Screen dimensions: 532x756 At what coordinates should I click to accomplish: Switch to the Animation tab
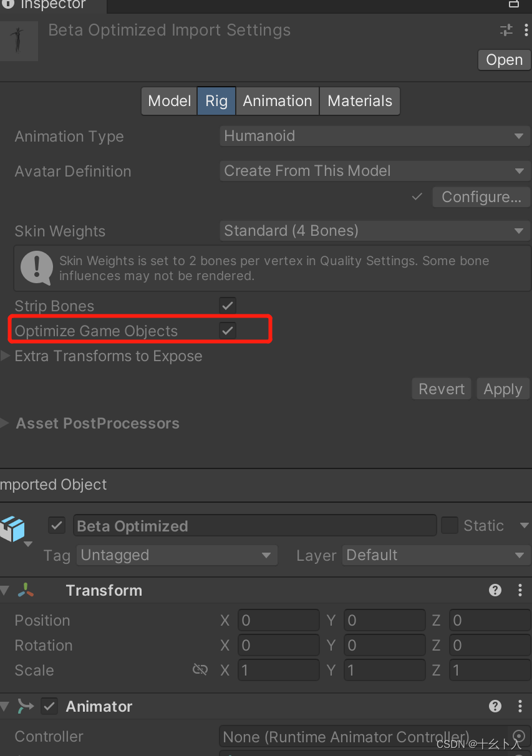click(277, 100)
